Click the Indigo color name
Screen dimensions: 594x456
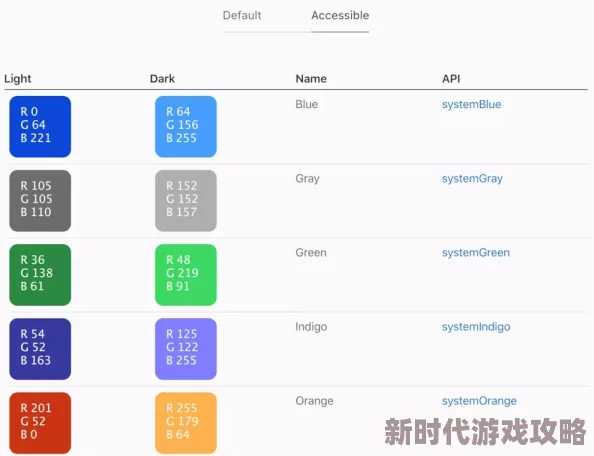click(311, 327)
